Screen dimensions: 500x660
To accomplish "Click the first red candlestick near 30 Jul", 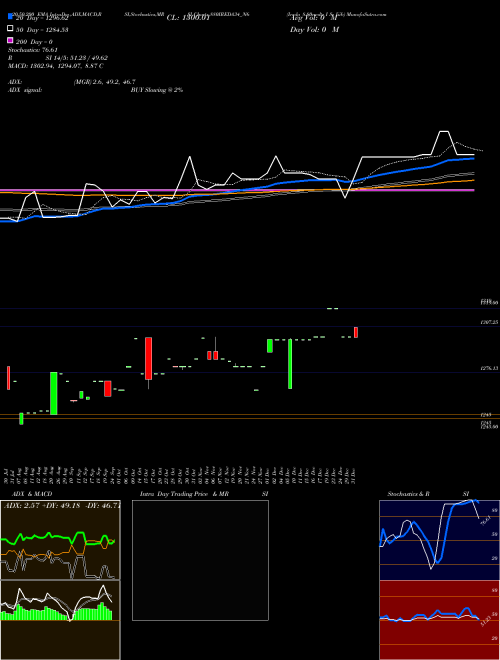I will pyautogui.click(x=8, y=378).
